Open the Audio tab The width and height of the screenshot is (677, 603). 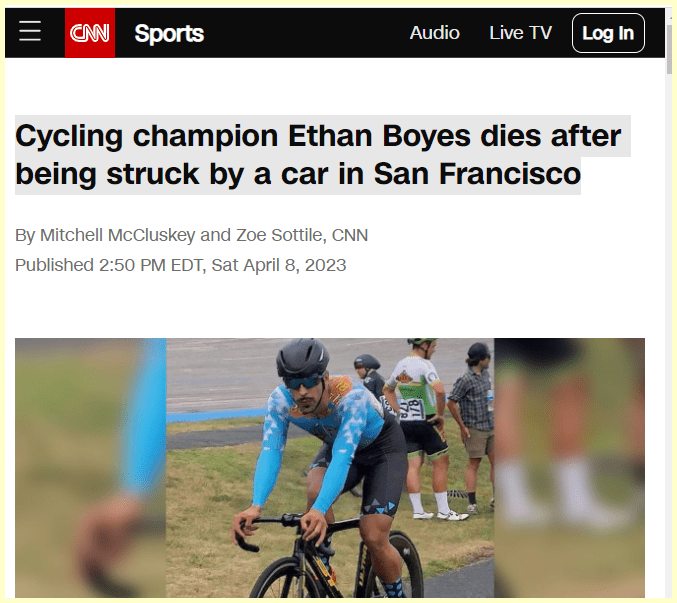point(435,33)
